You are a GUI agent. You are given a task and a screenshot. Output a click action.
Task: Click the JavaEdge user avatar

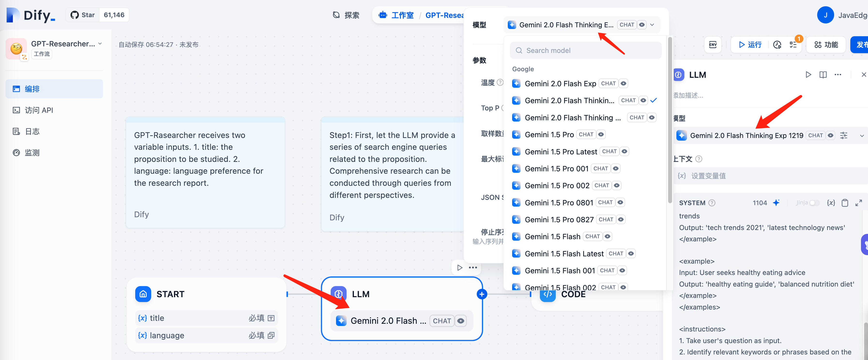[825, 15]
